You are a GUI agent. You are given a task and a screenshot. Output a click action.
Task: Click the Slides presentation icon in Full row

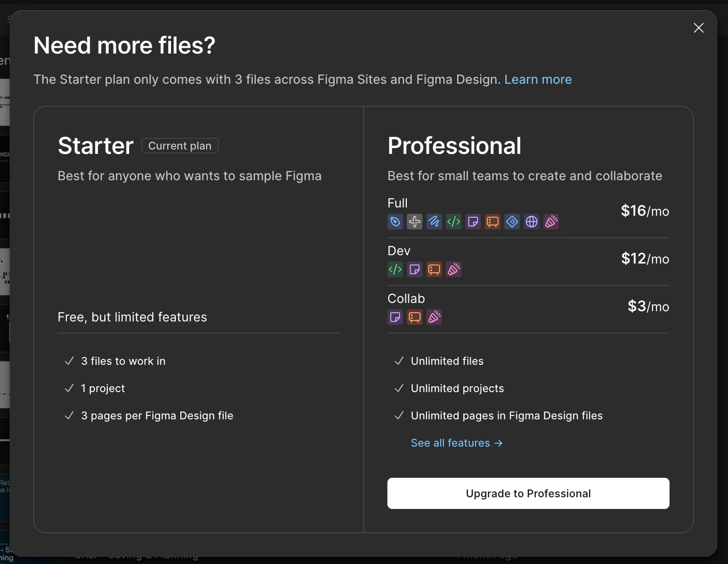click(493, 222)
